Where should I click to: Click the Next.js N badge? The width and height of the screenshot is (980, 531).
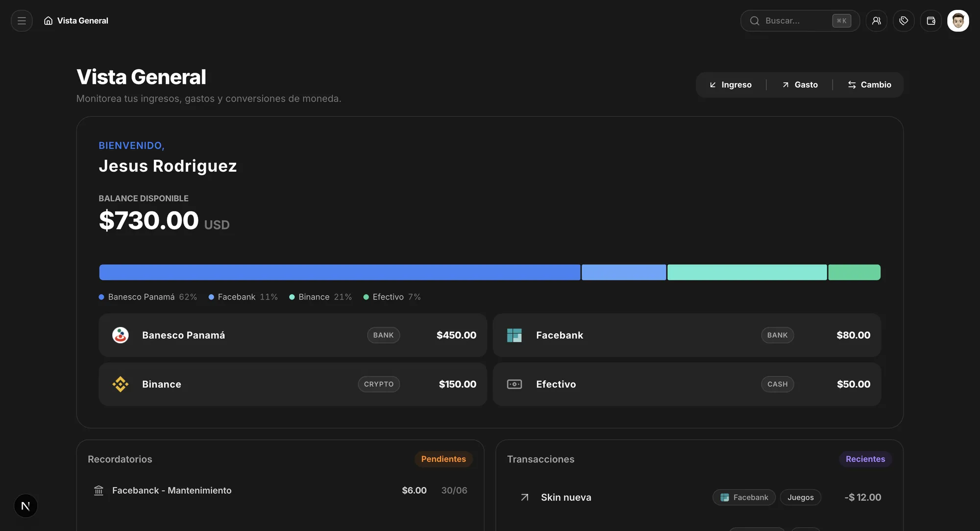click(x=25, y=506)
